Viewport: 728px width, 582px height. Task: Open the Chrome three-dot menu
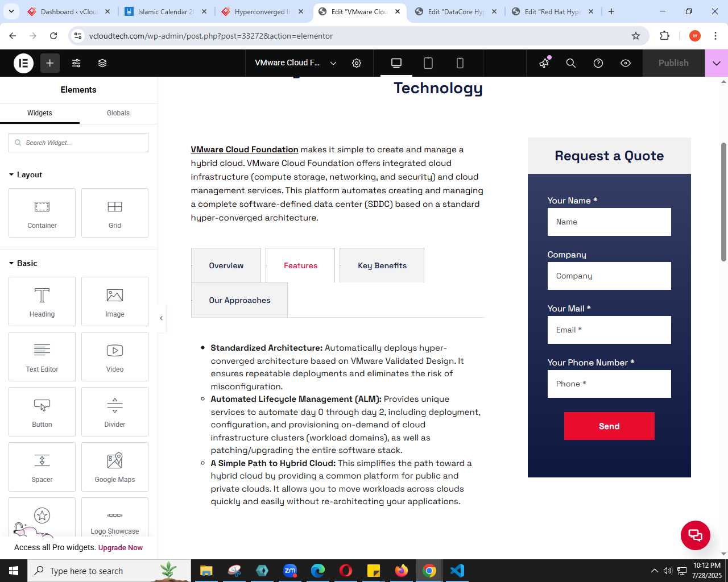click(715, 36)
